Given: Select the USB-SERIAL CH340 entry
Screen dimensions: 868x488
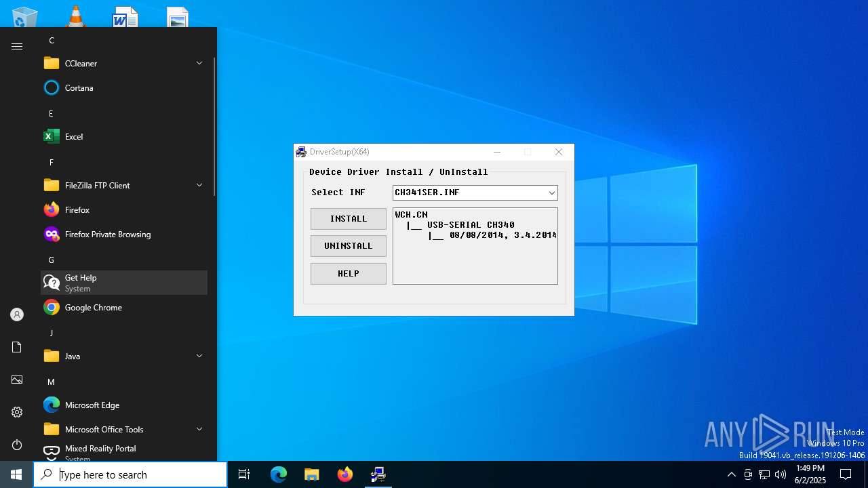Looking at the screenshot, I should (471, 225).
